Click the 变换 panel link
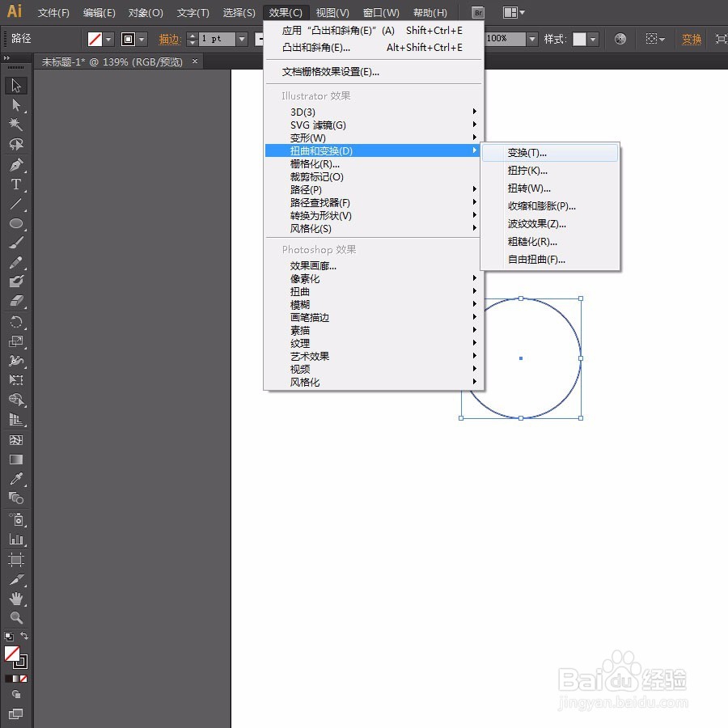This screenshot has width=728, height=728. 690,38
